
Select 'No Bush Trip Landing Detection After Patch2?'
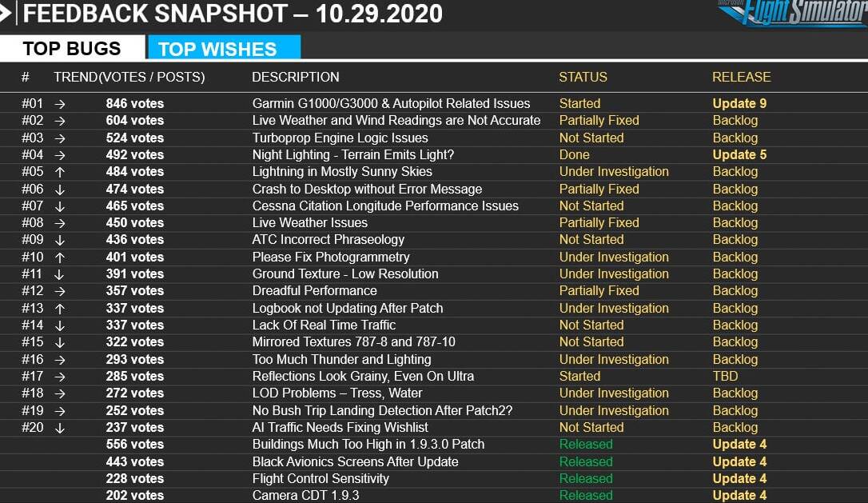tap(383, 410)
